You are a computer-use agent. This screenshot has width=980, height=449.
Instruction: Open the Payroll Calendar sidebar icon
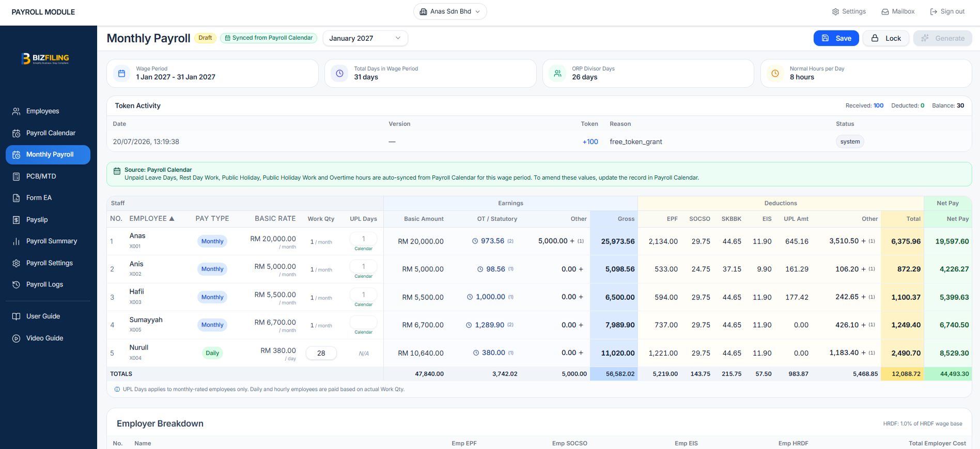tap(17, 133)
